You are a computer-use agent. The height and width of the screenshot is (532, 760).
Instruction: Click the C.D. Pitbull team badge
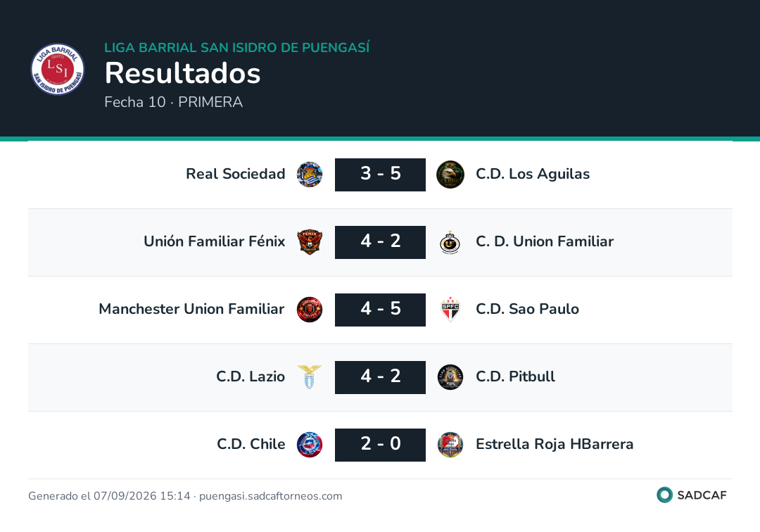pyautogui.click(x=450, y=377)
